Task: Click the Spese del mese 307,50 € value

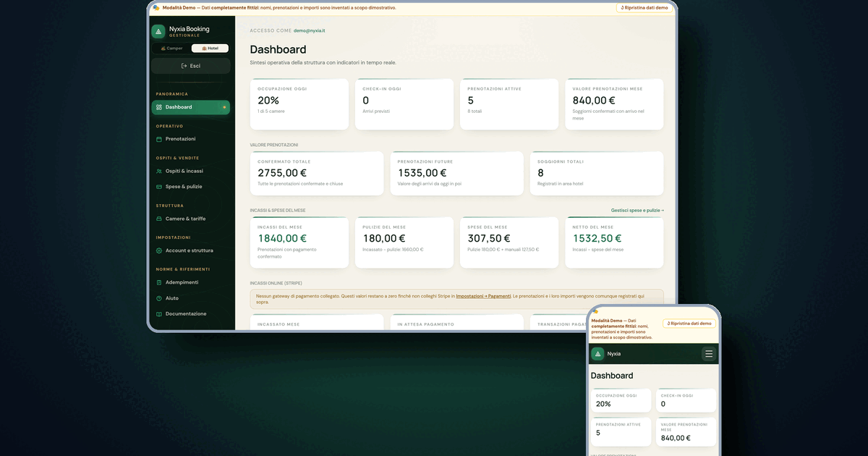Action: [489, 238]
